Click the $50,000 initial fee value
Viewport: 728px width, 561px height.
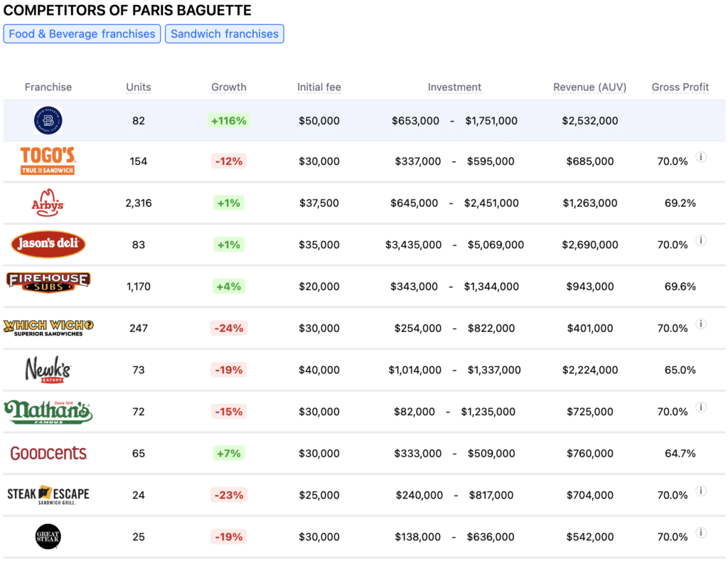[319, 121]
